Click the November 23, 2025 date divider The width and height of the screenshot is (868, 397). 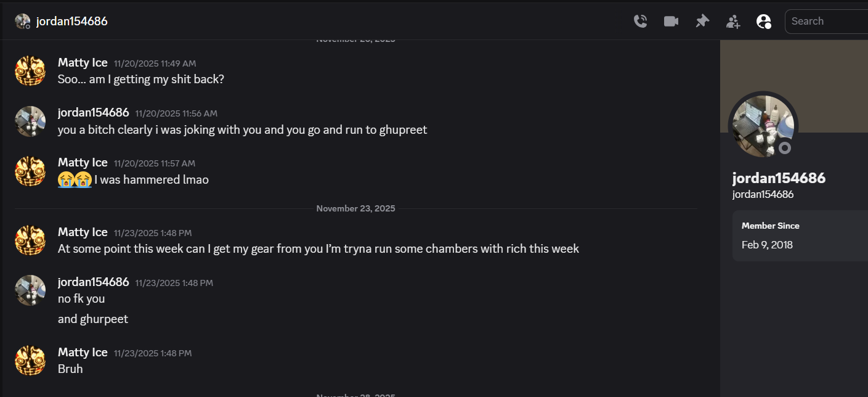click(x=355, y=208)
